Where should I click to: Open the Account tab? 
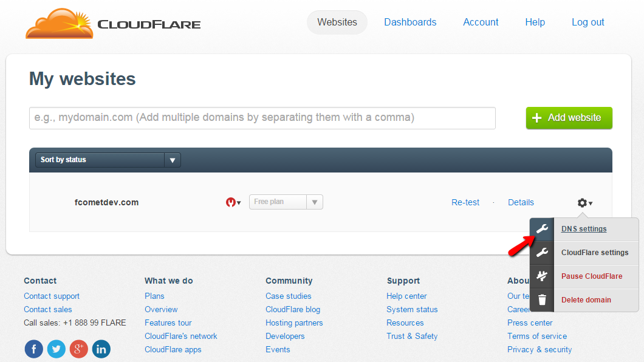click(481, 22)
